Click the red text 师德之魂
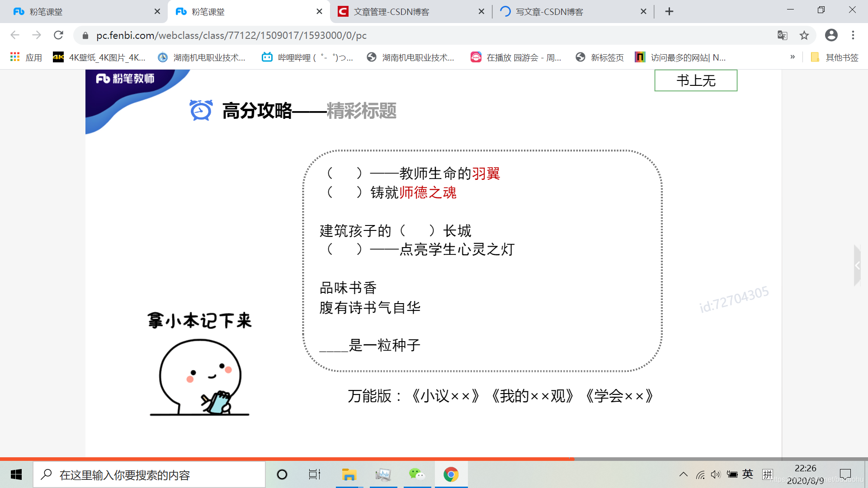868x488 pixels. pos(428,193)
